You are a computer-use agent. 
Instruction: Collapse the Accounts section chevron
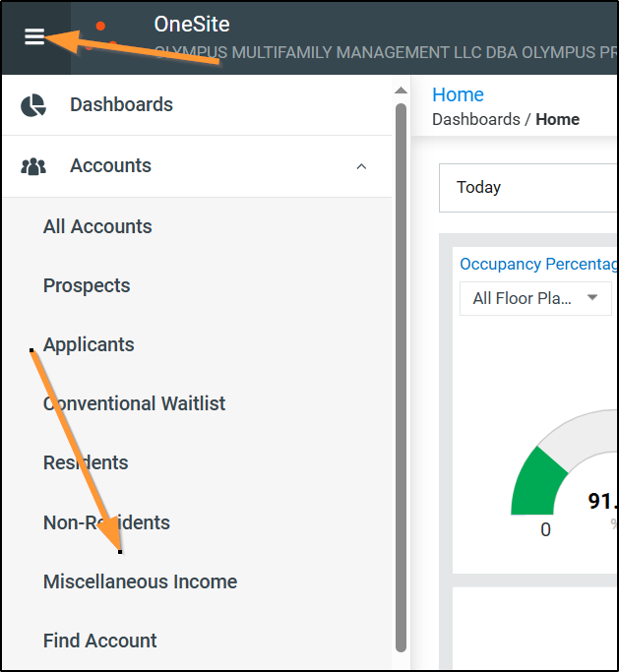[361, 166]
